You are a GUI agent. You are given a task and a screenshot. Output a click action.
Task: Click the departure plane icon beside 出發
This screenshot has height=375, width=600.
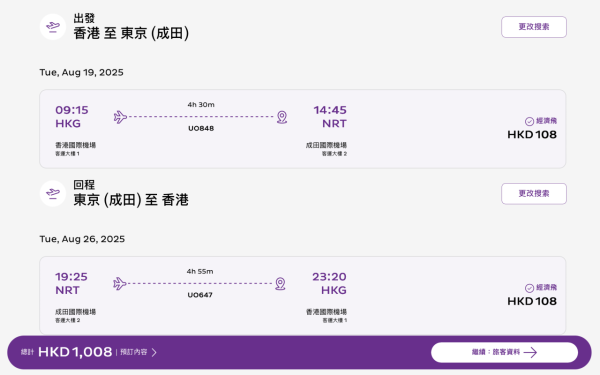click(53, 27)
